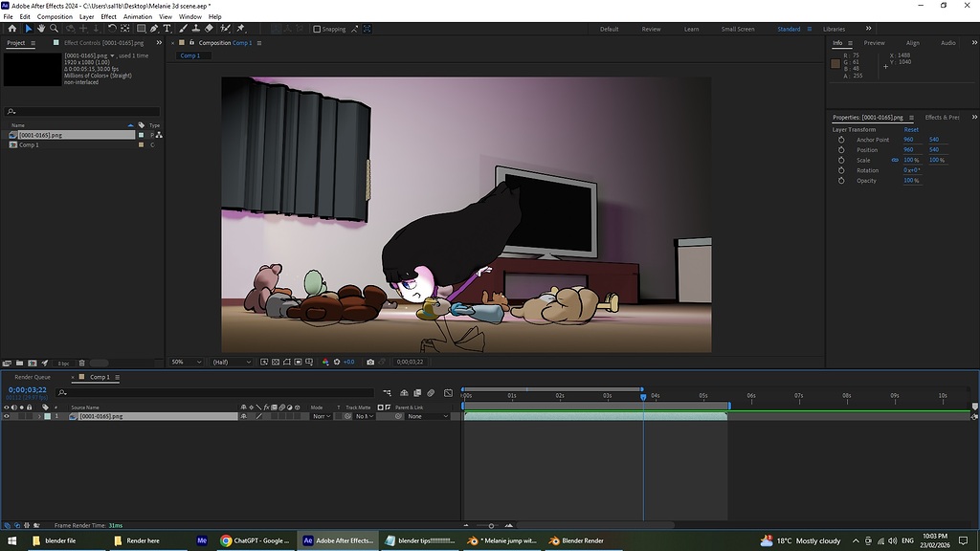The width and height of the screenshot is (980, 551).
Task: Hide the [0001-0165].png layer with eye
Action: click(7, 416)
